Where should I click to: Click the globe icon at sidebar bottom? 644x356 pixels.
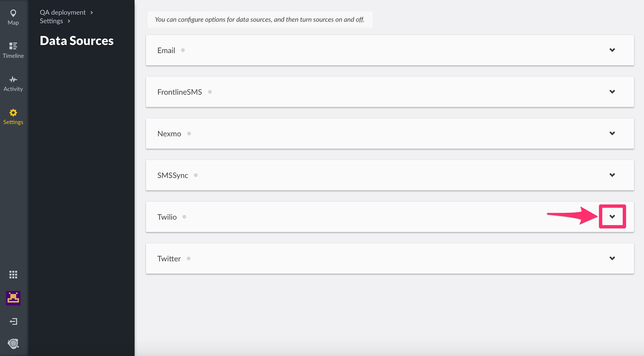pyautogui.click(x=13, y=343)
